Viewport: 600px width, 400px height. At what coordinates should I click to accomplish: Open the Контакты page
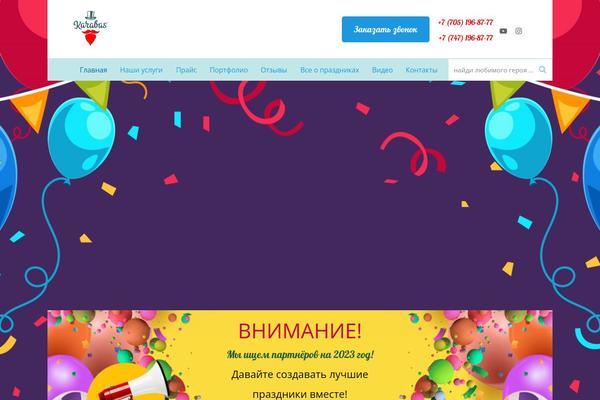(421, 70)
